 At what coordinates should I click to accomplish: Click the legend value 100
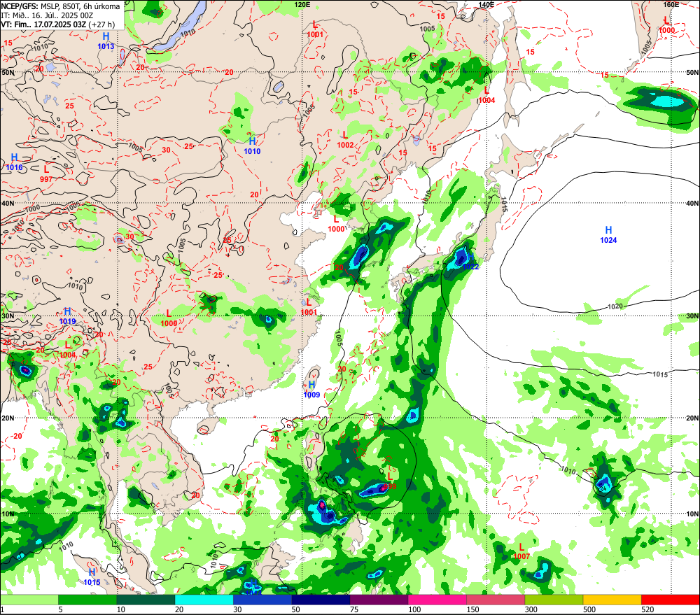coord(414,609)
